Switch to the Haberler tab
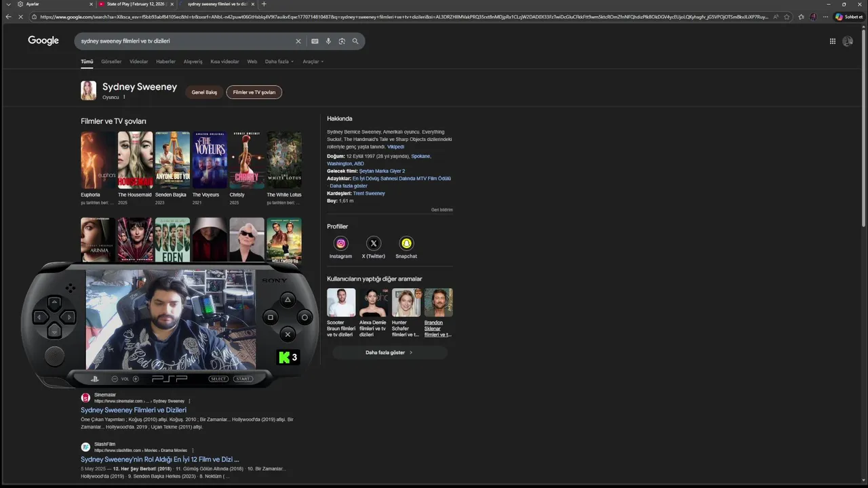This screenshot has width=868, height=488. pos(165,62)
